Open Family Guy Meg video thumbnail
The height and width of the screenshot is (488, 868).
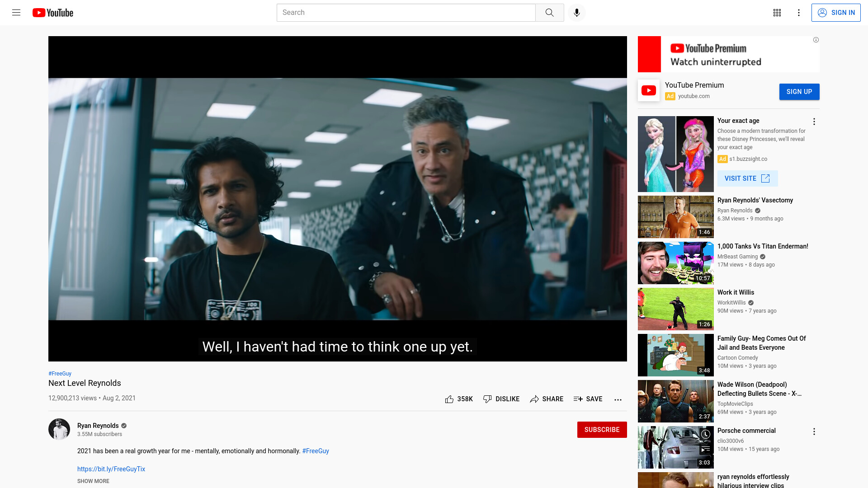pos(675,355)
